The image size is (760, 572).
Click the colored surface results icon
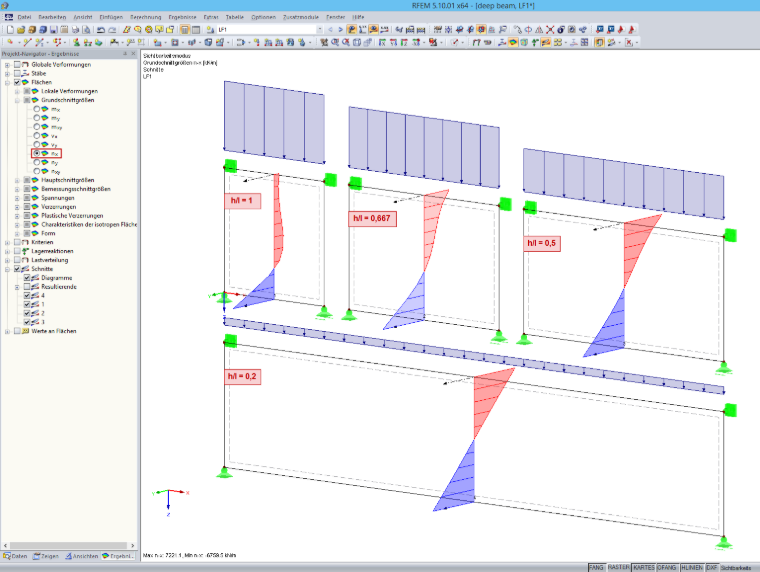(513, 43)
